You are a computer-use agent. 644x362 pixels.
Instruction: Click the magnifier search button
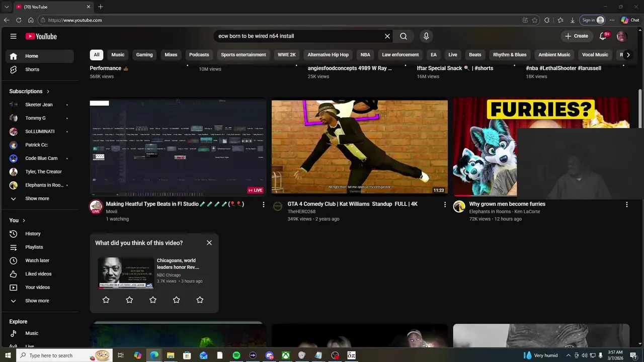(x=404, y=36)
